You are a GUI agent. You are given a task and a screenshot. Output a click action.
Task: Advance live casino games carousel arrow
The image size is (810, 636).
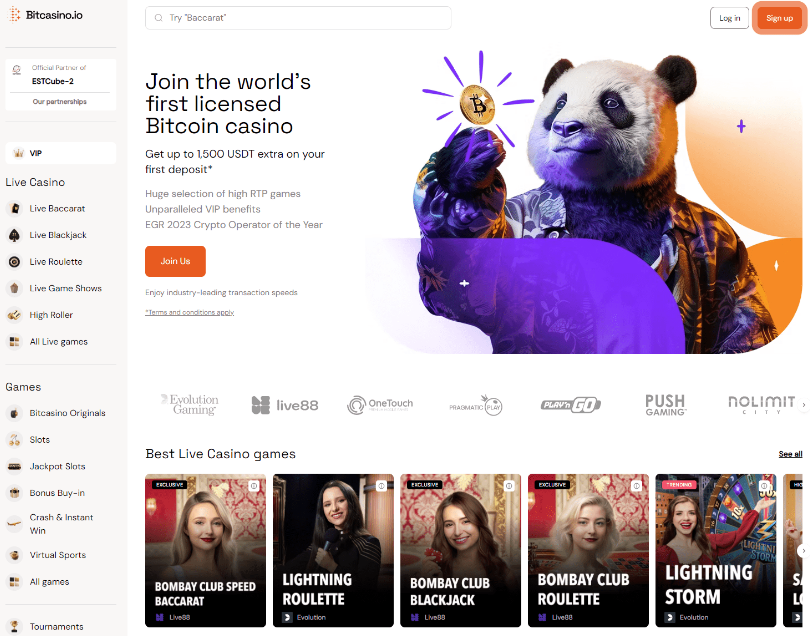tap(803, 551)
